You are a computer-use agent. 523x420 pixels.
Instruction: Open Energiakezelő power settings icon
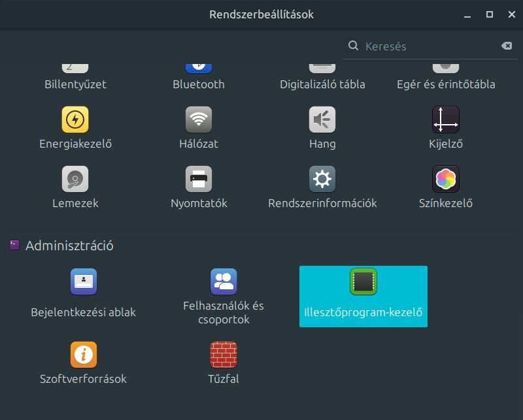click(x=75, y=120)
